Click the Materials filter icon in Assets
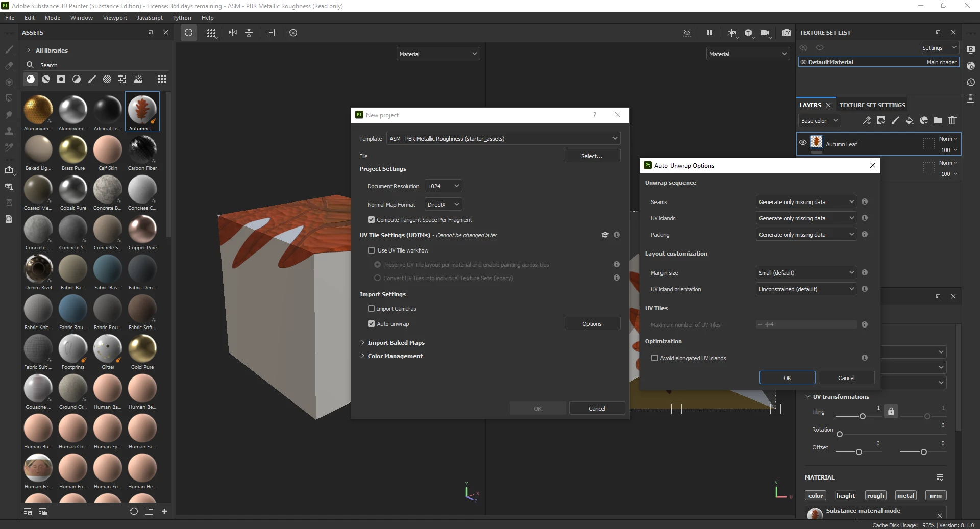The width and height of the screenshot is (980, 529). pos(31,79)
